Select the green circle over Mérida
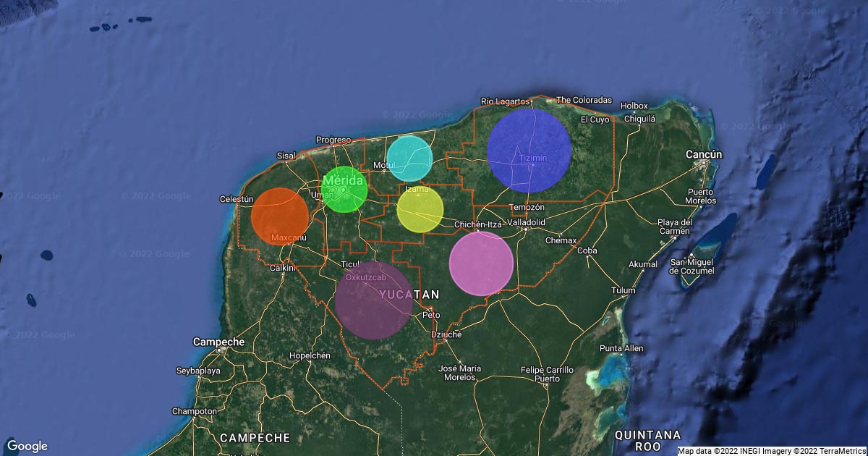This screenshot has height=456, width=868. tap(344, 189)
